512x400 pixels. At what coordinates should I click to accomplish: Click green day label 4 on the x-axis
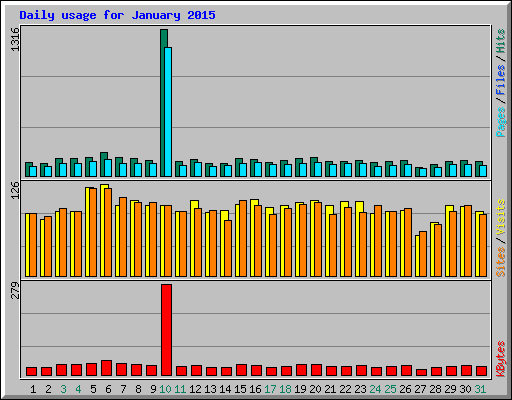(x=78, y=389)
